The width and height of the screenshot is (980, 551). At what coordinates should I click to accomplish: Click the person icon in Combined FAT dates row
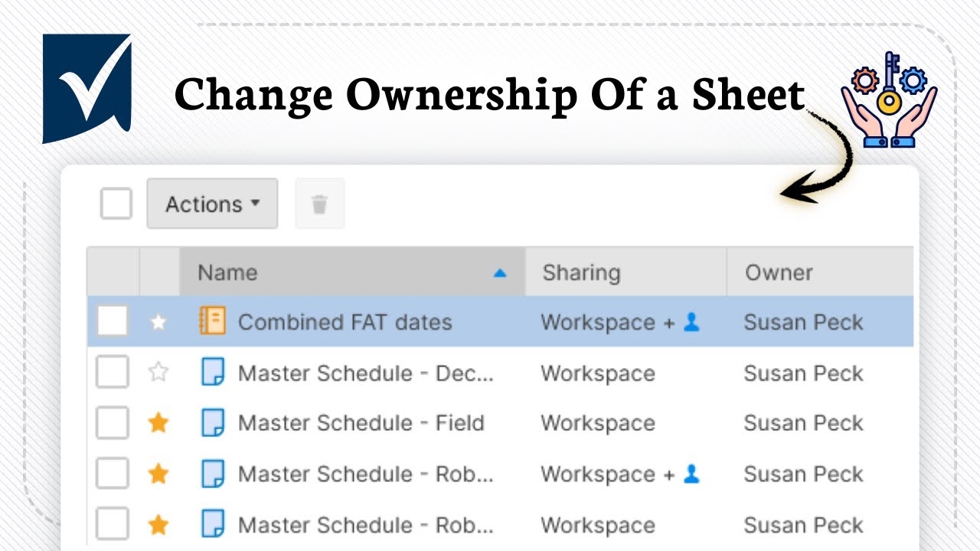click(691, 322)
